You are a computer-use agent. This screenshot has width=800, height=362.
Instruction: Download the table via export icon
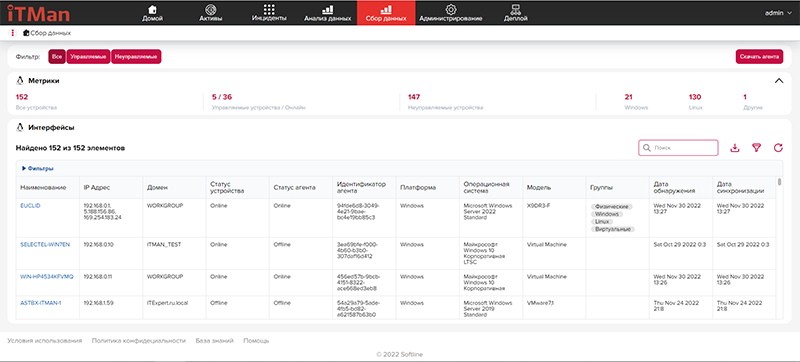point(735,148)
